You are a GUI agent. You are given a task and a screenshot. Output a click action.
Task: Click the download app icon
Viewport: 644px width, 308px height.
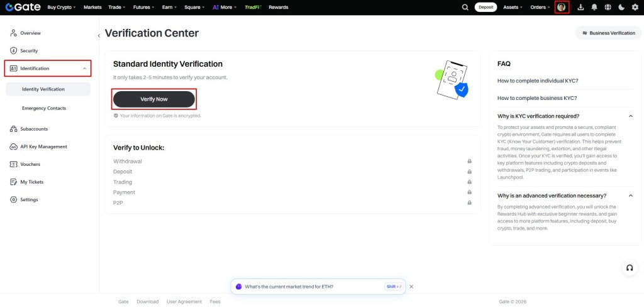580,7
